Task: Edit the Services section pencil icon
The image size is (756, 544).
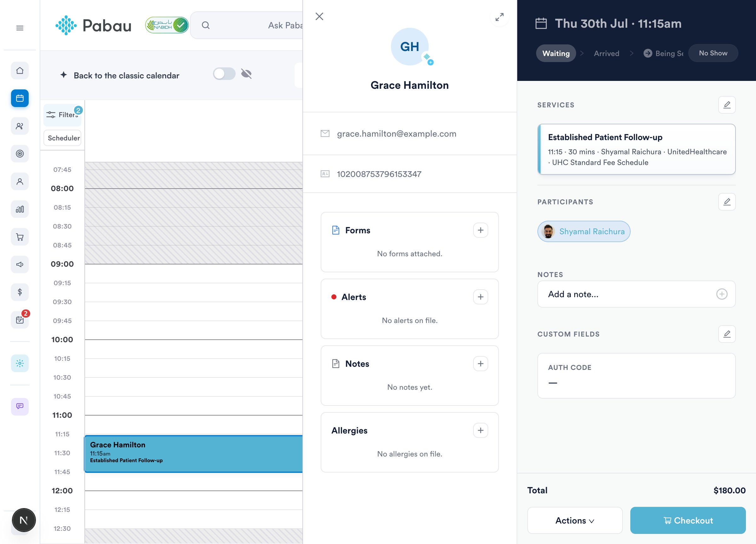Action: click(727, 105)
